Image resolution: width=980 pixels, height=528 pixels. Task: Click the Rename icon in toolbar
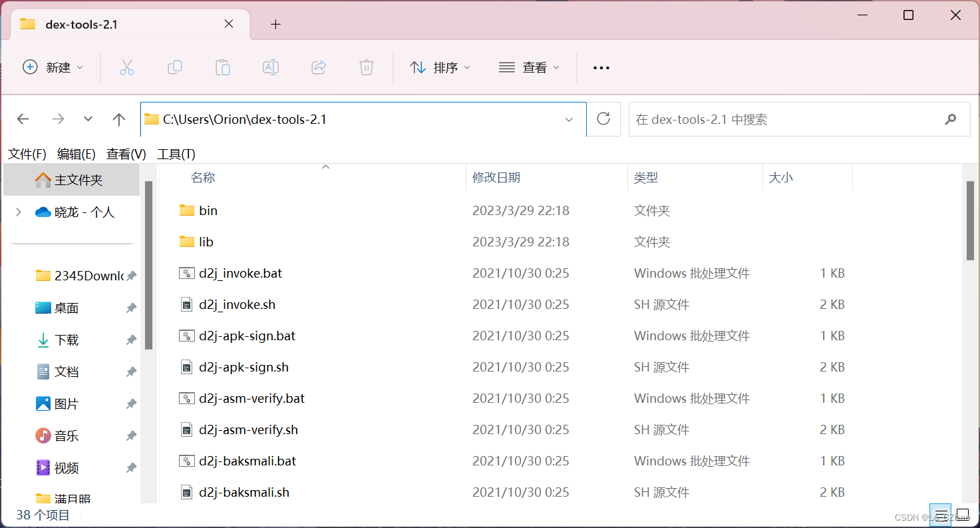pos(271,67)
